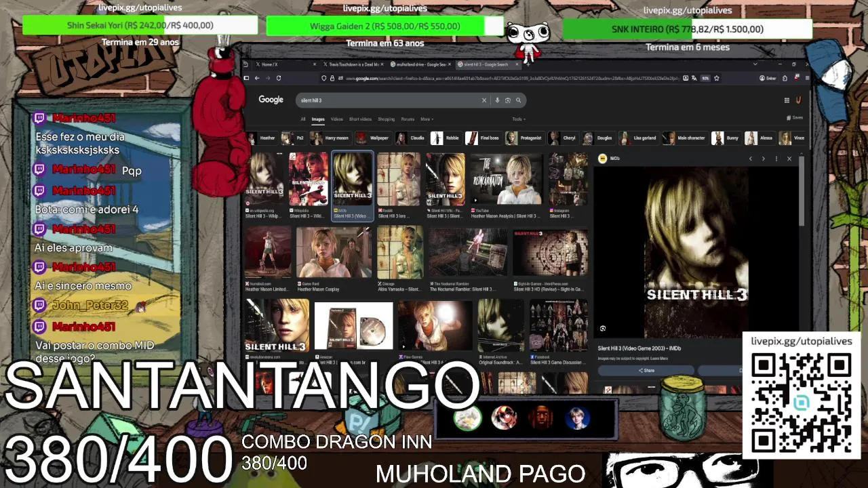Open The Nocturnal Rambler thumbnail
The width and height of the screenshot is (868, 488).
tap(467, 252)
